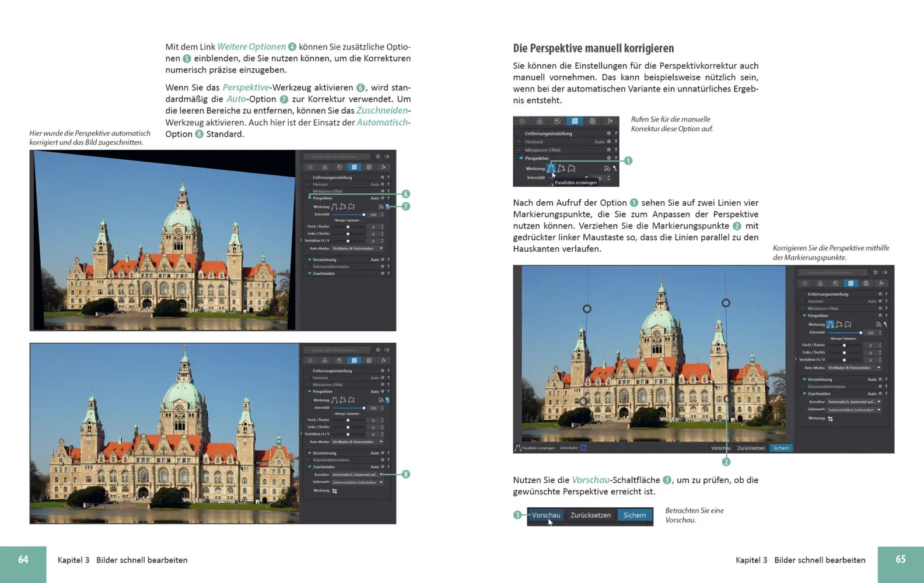Click crop tool icon in marker-point screenshot panel

(830, 419)
